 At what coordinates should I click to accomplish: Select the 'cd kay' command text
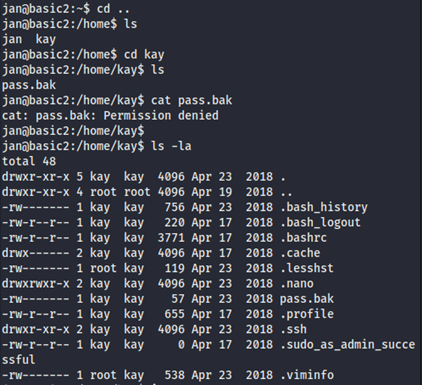tap(144, 54)
